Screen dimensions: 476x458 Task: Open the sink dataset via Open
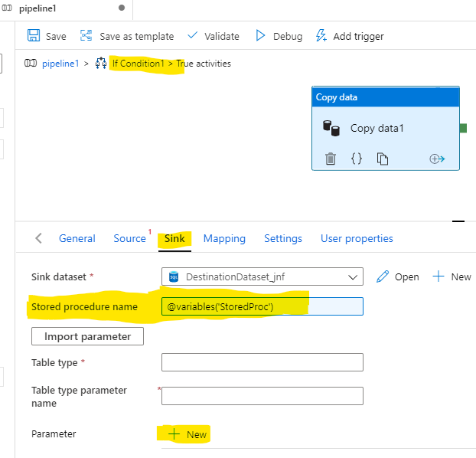407,276
